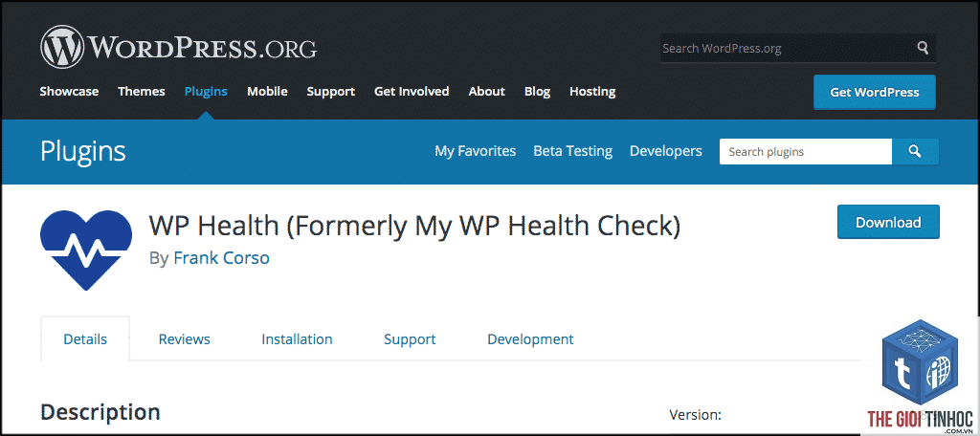The image size is (980, 436).
Task: Switch to the plugin Support tab
Action: tap(410, 339)
